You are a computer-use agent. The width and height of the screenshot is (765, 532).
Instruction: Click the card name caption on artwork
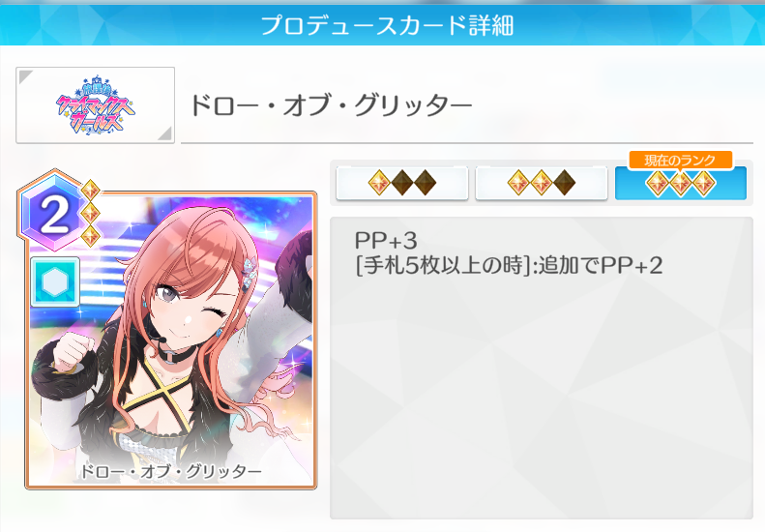171,471
